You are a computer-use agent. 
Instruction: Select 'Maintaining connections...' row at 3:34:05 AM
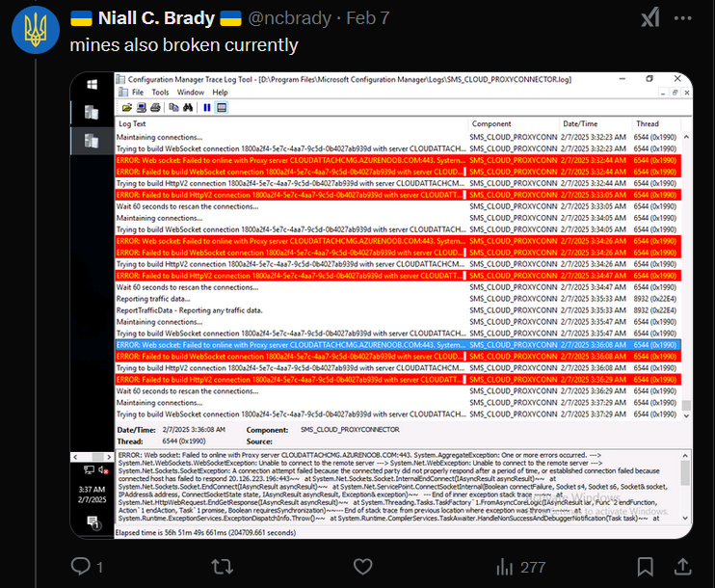(x=398, y=218)
